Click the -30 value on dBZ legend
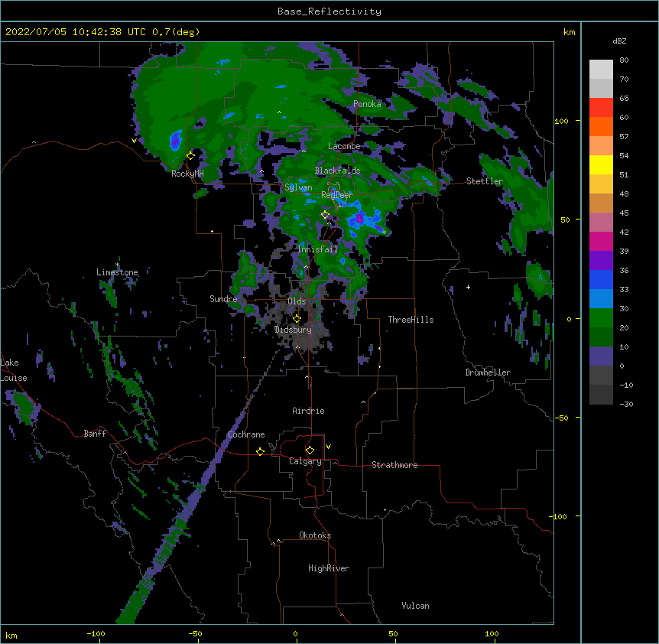 pos(626,404)
